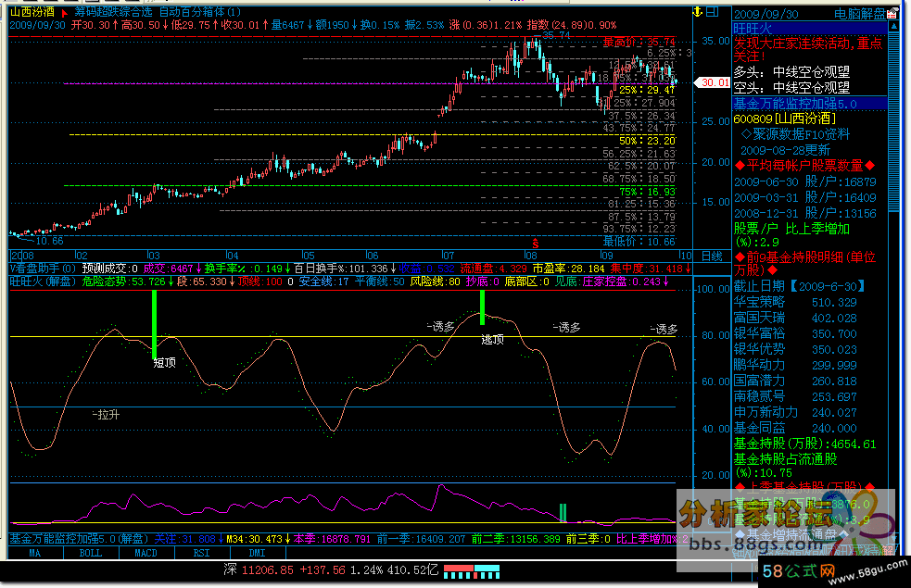
Task: Select the 旺旺火 section header in side panel
Action: pyautogui.click(x=810, y=29)
